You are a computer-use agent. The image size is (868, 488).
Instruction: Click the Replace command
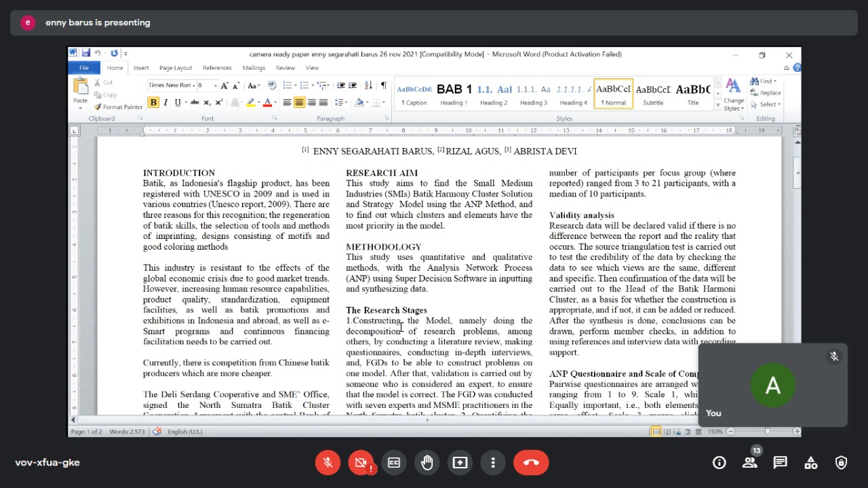pyautogui.click(x=766, y=93)
